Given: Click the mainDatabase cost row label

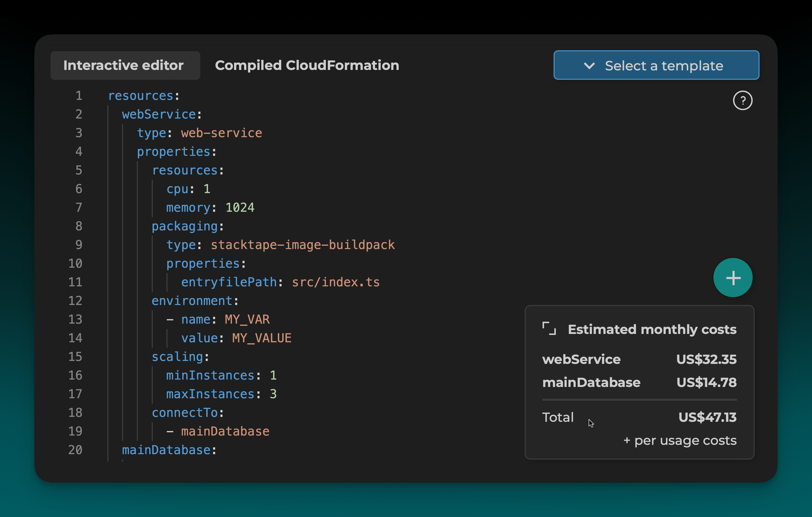Looking at the screenshot, I should 591,382.
